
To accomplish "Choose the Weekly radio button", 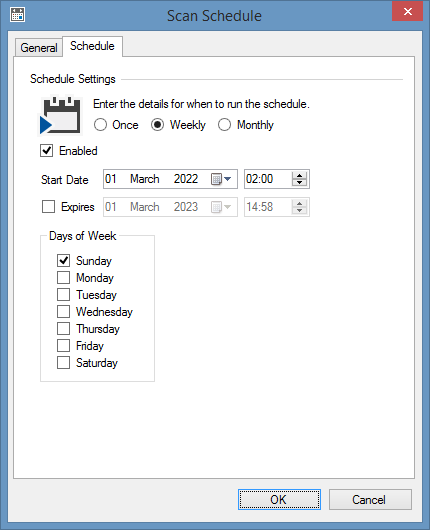I will point(158,125).
